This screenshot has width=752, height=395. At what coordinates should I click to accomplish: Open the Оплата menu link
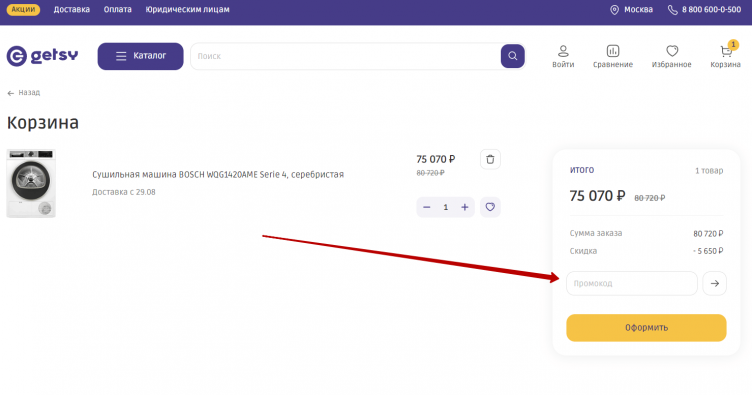pyautogui.click(x=118, y=10)
